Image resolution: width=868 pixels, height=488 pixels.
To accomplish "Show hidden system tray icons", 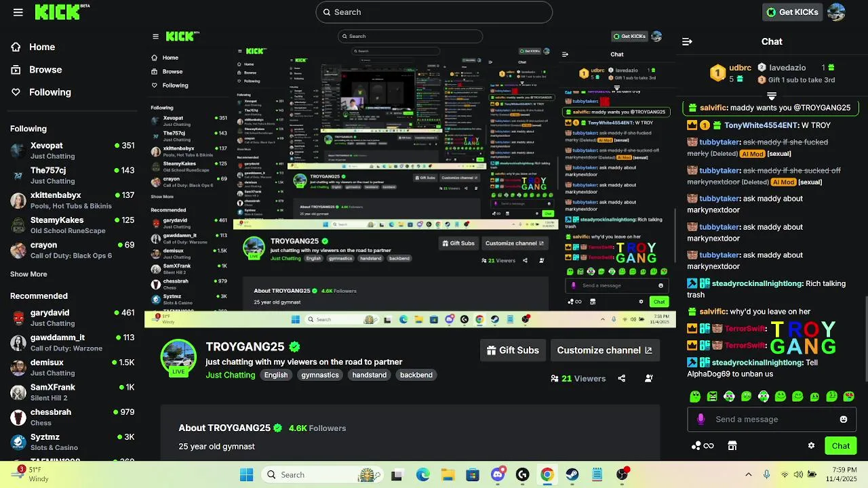I will (x=748, y=474).
